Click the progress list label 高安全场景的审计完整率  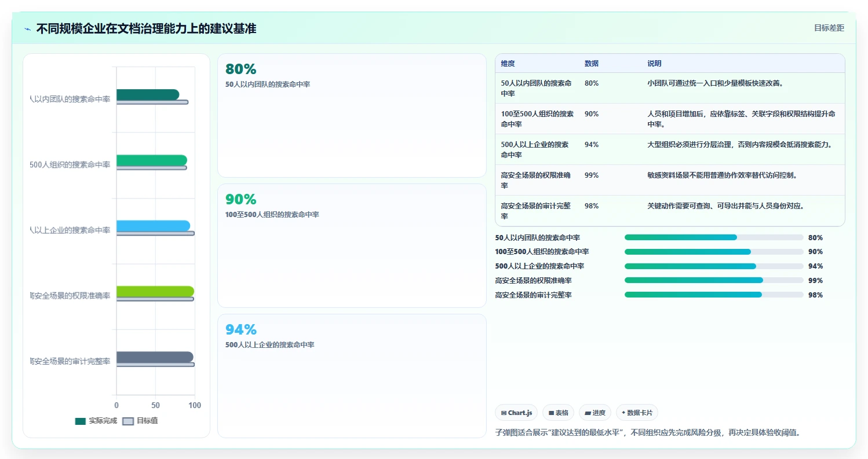pos(533,295)
